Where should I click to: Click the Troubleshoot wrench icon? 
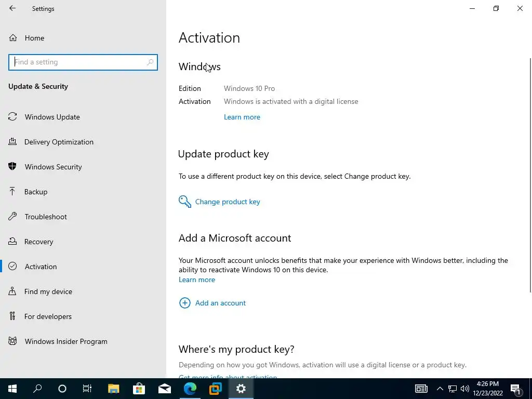(12, 216)
